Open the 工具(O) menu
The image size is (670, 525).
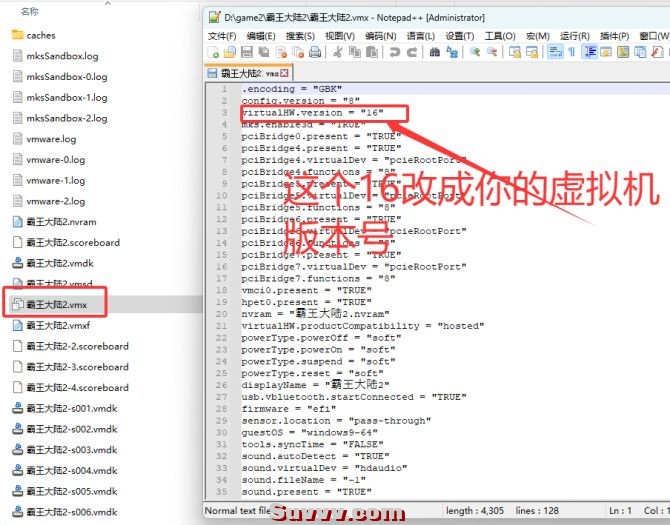pyautogui.click(x=500, y=36)
